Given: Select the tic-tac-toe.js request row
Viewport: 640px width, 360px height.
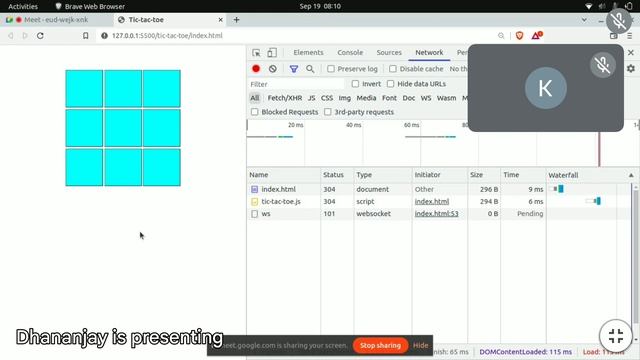Looking at the screenshot, I should 439,201.
